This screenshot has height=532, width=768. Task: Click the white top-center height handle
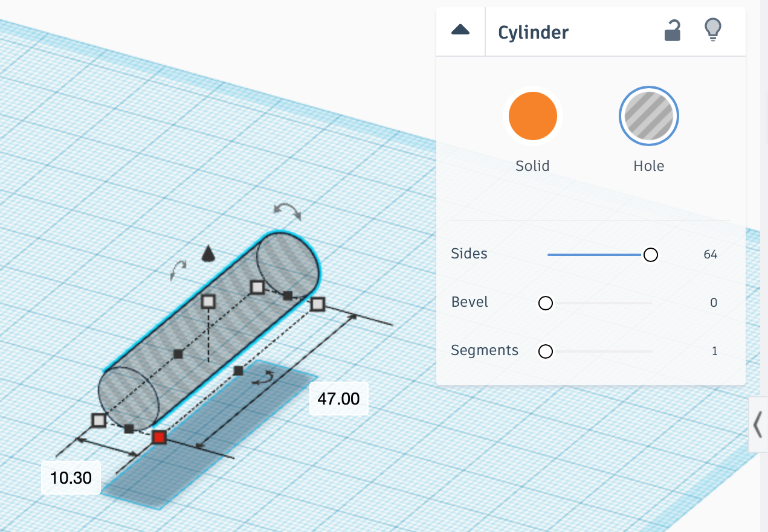(x=208, y=301)
